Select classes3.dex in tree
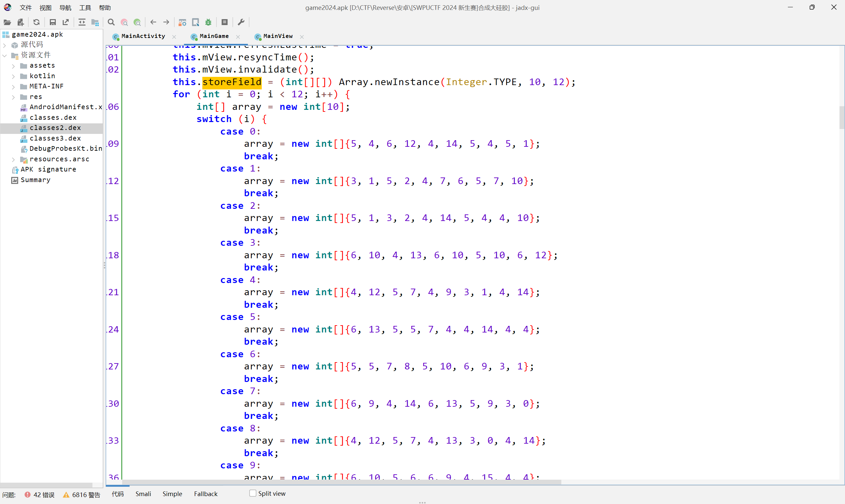The height and width of the screenshot is (504, 845). (x=55, y=138)
